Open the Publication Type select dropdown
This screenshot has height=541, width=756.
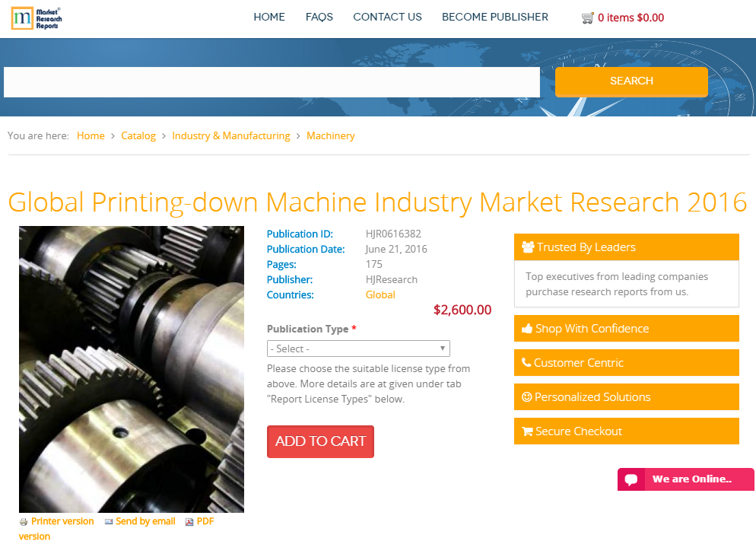(x=358, y=348)
